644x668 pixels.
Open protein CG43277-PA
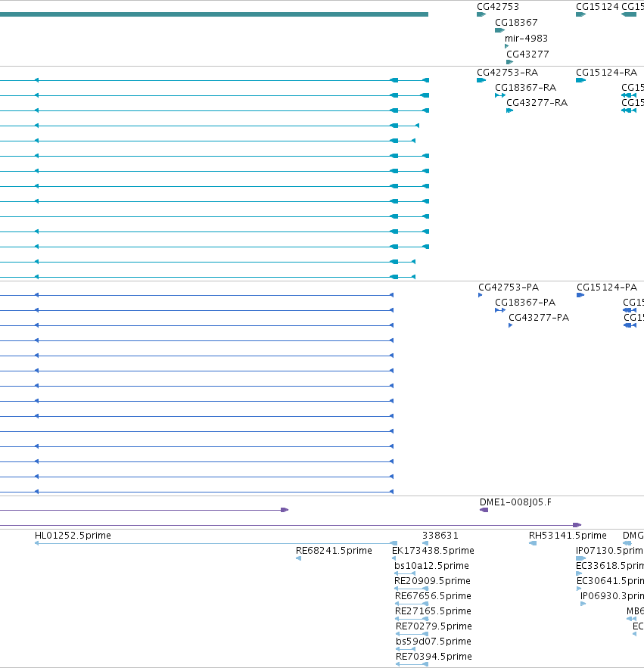coord(539,318)
